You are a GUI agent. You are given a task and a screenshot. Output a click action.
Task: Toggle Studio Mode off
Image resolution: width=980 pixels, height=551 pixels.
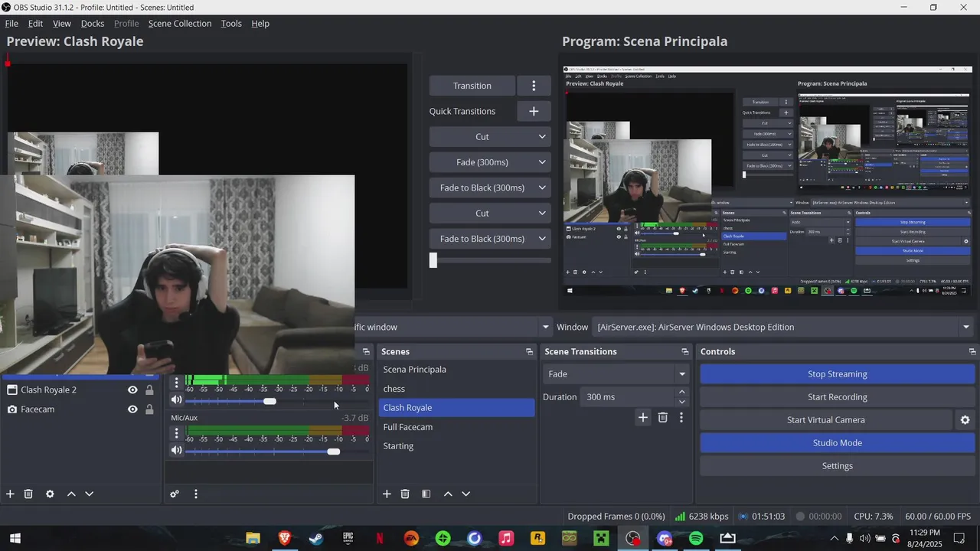tap(837, 443)
